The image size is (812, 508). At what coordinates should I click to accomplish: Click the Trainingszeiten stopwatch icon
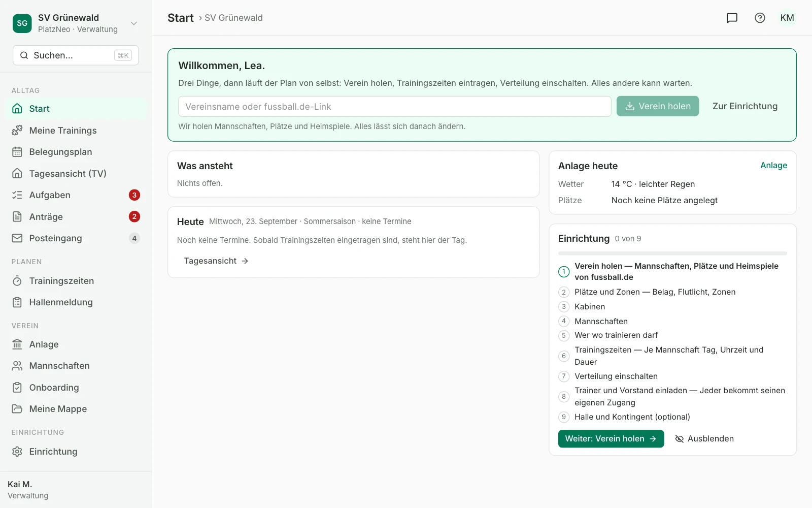17,281
